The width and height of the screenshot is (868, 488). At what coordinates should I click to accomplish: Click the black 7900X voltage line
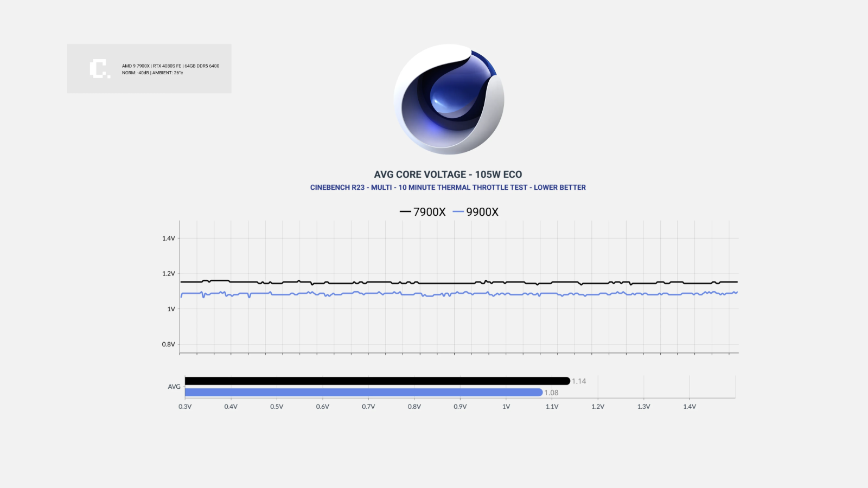(459, 282)
